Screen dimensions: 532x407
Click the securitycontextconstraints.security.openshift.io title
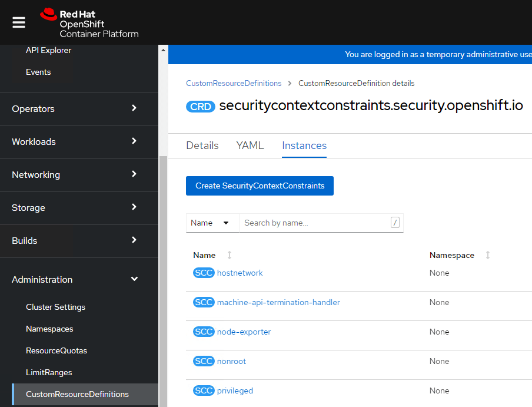(371, 105)
